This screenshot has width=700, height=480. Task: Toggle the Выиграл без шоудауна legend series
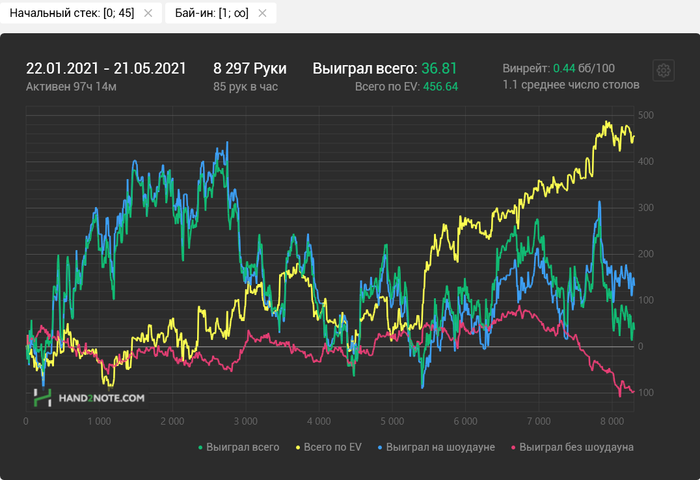572,447
